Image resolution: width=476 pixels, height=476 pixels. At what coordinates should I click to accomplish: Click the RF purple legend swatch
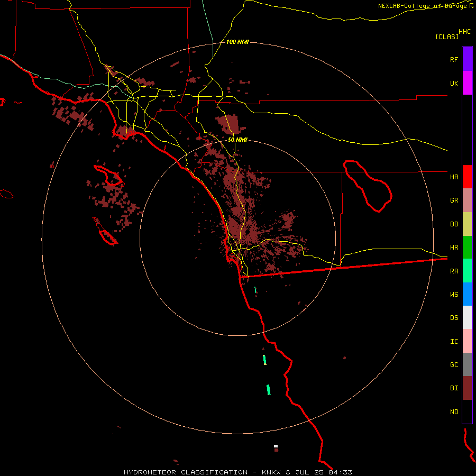tap(467, 59)
